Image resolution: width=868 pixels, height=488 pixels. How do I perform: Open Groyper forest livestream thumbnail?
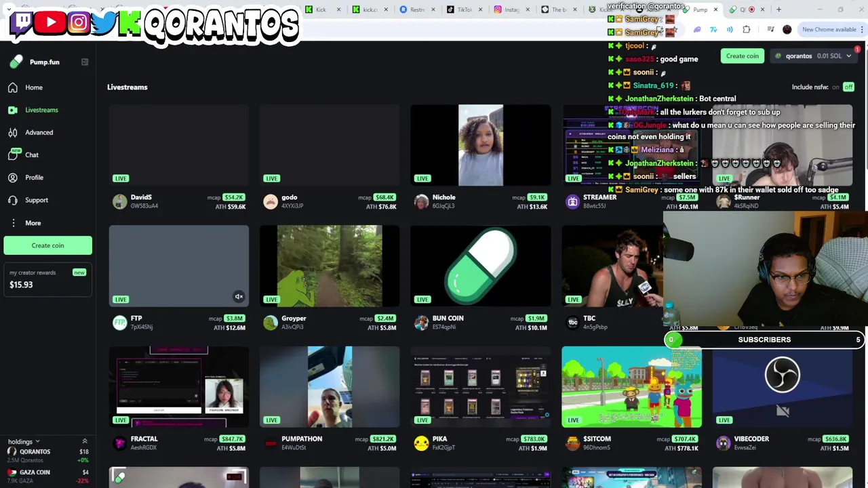click(330, 266)
